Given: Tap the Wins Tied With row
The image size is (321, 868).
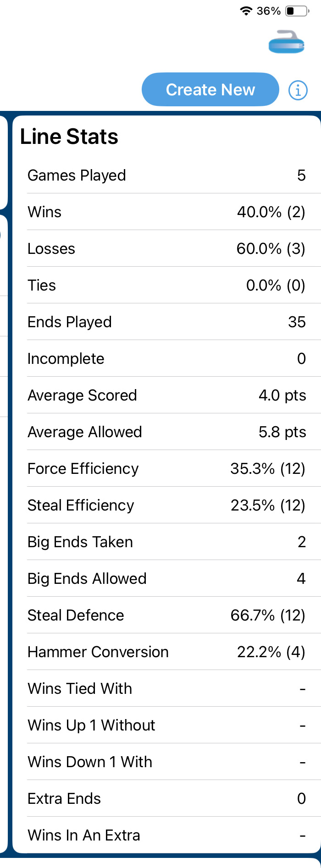Looking at the screenshot, I should pos(166,688).
